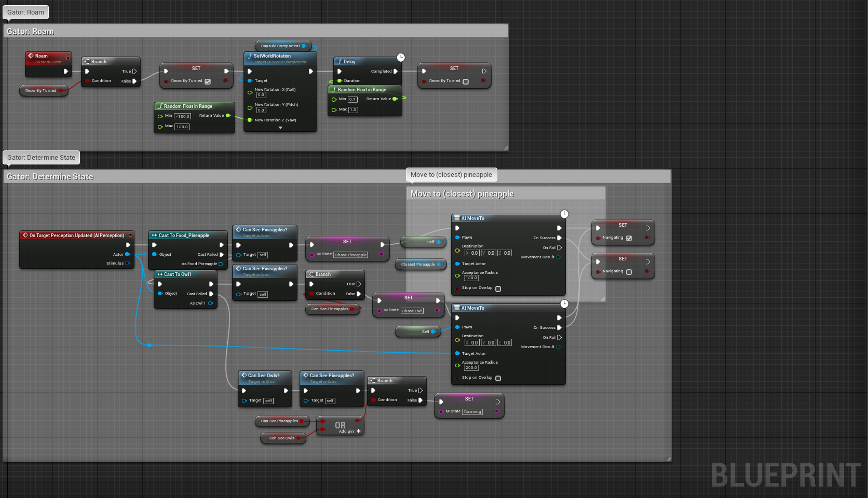Click the function icon of the Random Float node with Min -100.0

coord(160,106)
